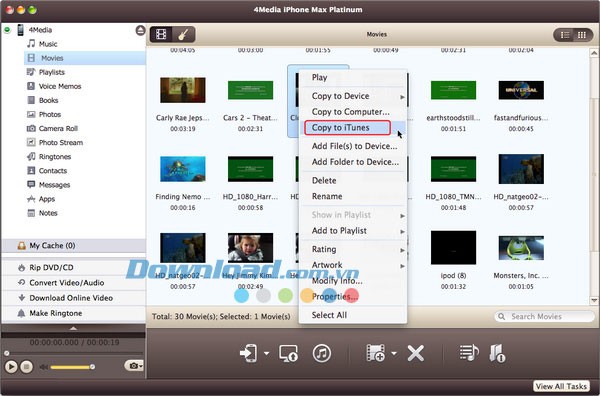Collapse the preview panel with up arrow
The image size is (600, 396).
[x=73, y=329]
